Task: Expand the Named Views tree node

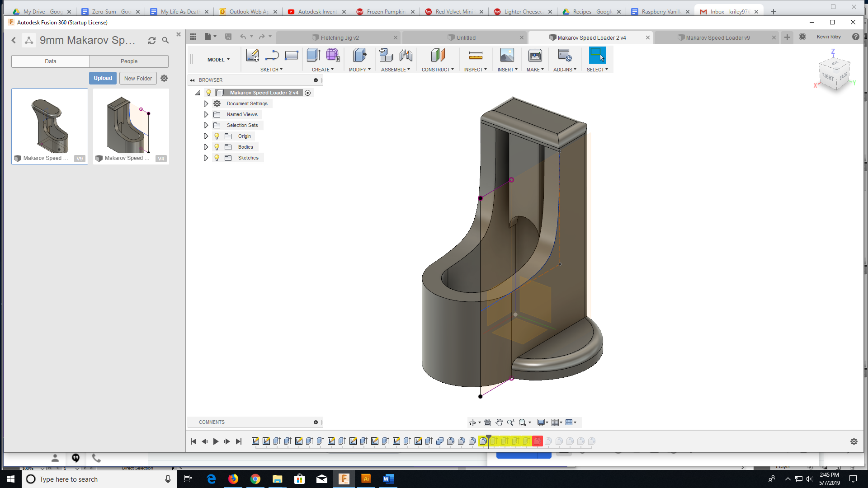Action: [x=206, y=114]
